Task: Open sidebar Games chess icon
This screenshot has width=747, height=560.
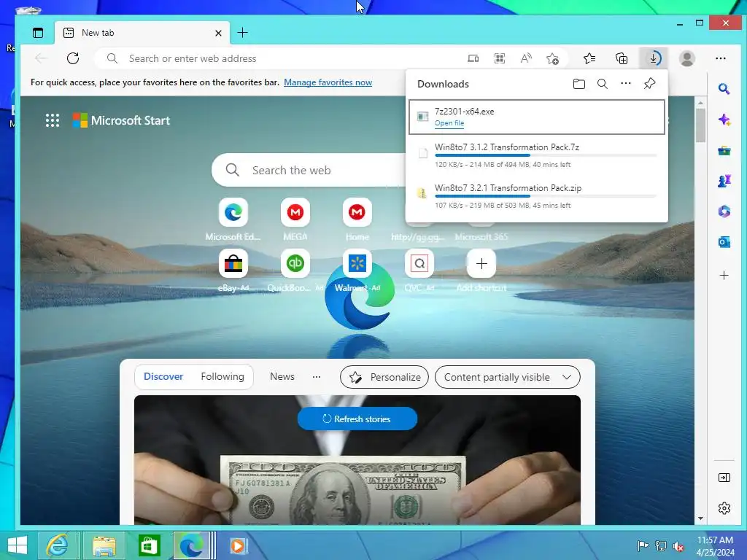Action: [724, 182]
